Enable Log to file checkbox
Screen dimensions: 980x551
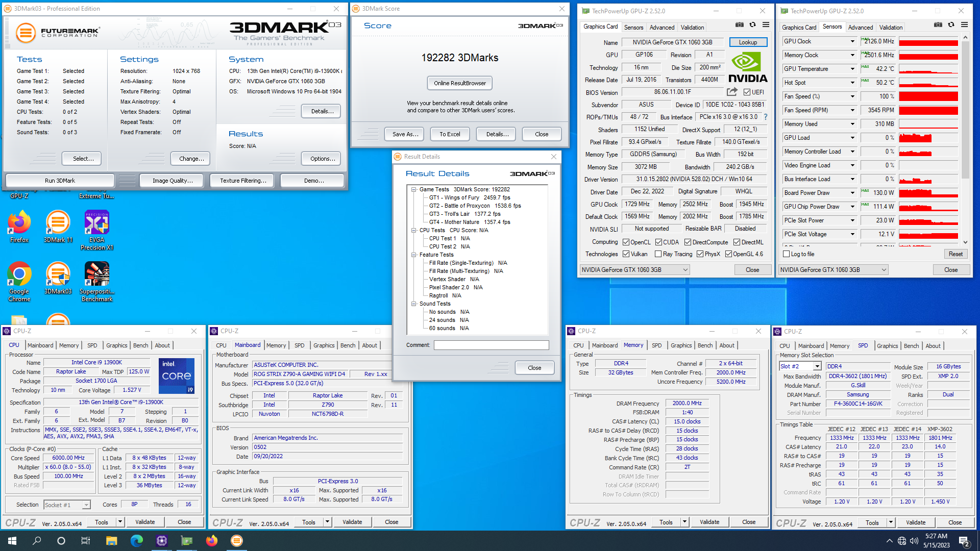click(786, 254)
